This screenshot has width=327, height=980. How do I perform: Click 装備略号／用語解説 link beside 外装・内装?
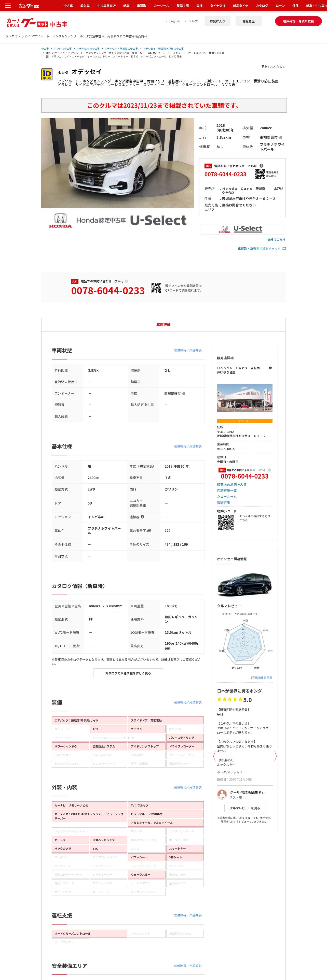point(188,787)
